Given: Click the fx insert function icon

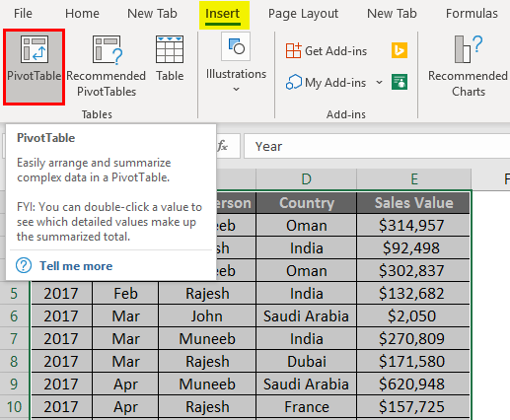Looking at the screenshot, I should click(x=223, y=146).
